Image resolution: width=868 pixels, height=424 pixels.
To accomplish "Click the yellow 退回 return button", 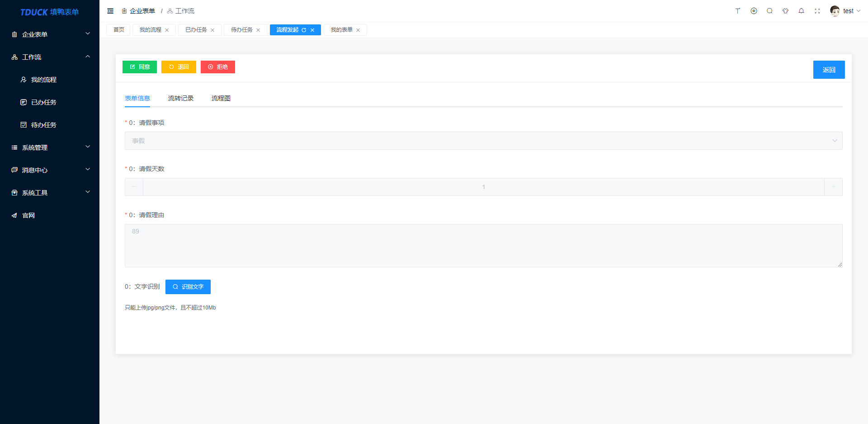I will 179,67.
